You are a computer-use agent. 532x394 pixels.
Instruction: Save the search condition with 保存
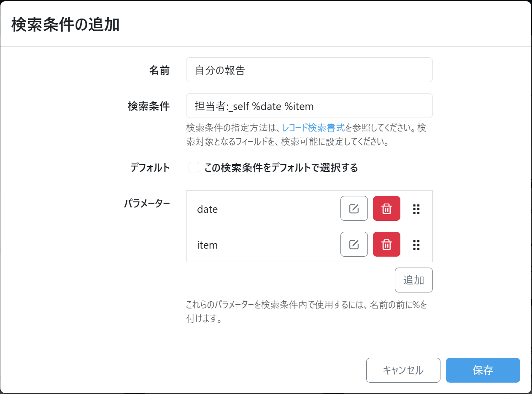point(483,370)
